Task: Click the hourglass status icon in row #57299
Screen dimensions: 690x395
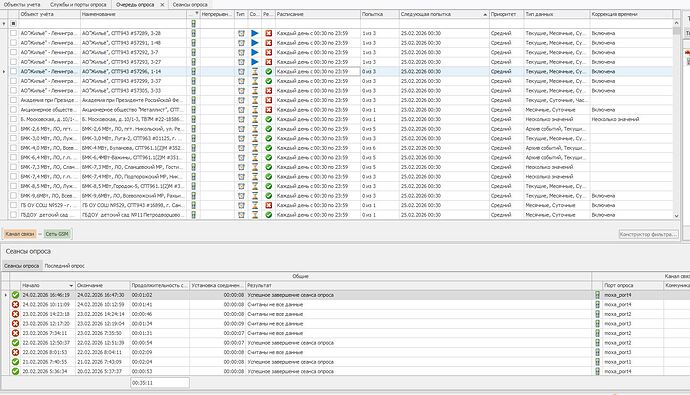Action: [x=255, y=81]
